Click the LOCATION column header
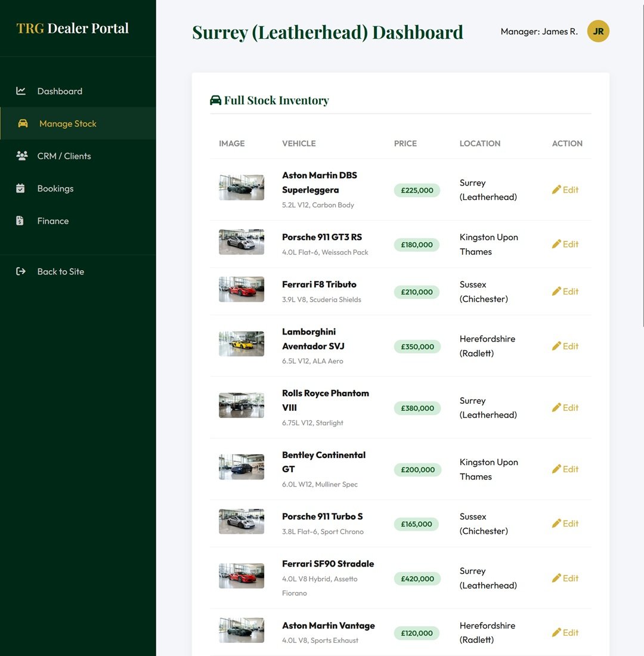Viewport: 644px width, 656px height. click(x=480, y=144)
